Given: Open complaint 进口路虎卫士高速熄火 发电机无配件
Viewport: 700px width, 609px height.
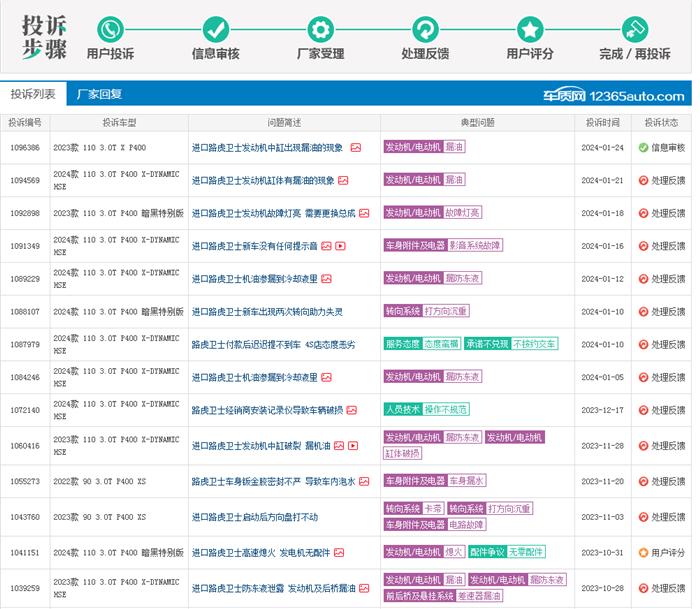Looking at the screenshot, I should pyautogui.click(x=261, y=553).
